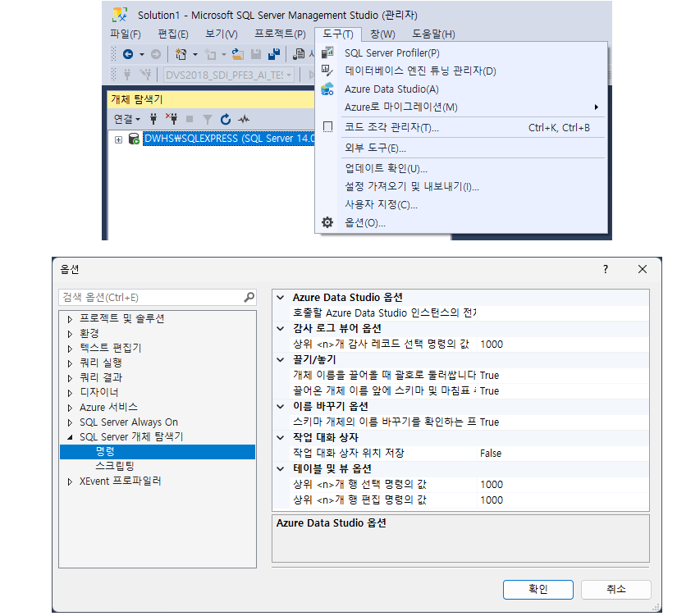This screenshot has height=616, width=677.
Task: Click the Open File folder icon
Action: (237, 54)
